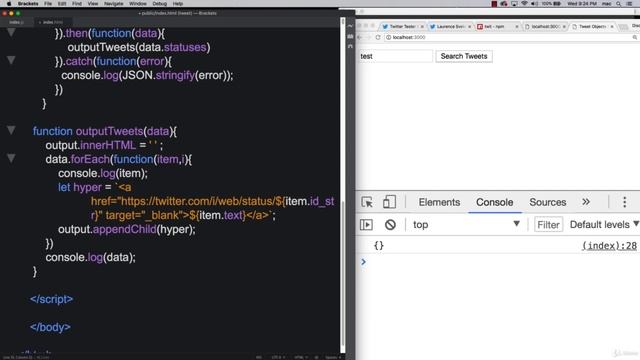Click the AirPlay display icon in menu bar
This screenshot has height=360, width=640.
pyautogui.click(x=514, y=4)
